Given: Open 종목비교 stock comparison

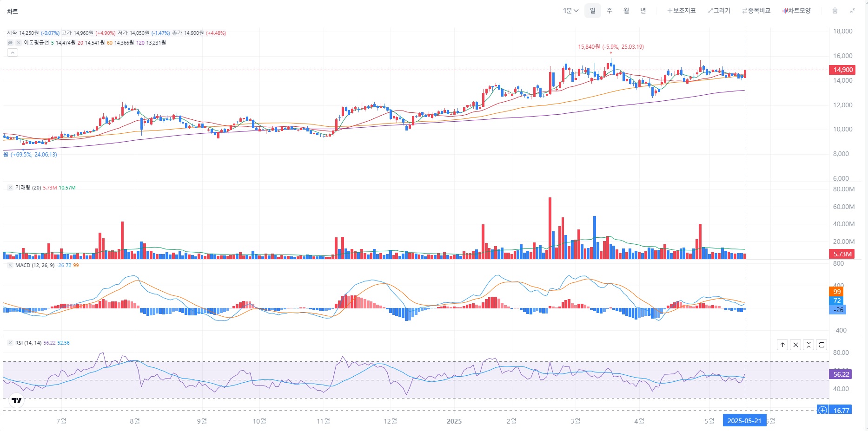Looking at the screenshot, I should coord(756,11).
